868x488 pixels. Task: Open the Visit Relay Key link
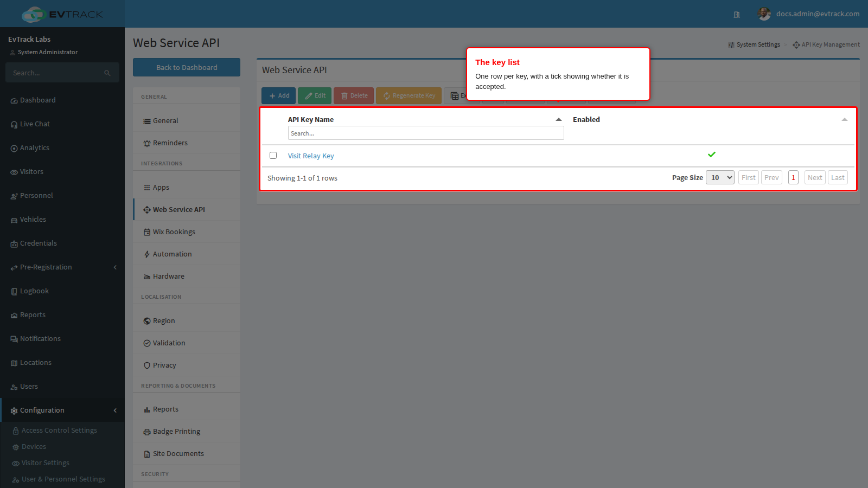click(311, 156)
